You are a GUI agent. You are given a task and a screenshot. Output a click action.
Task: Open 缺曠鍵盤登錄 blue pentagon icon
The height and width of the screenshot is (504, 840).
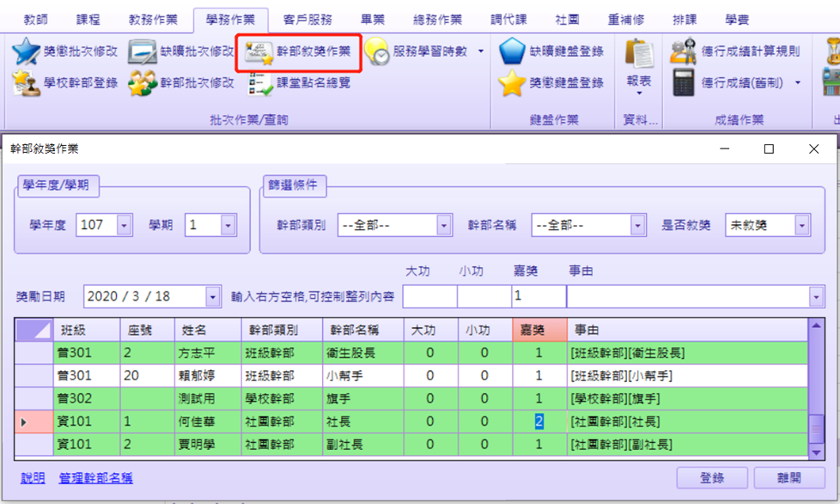pos(511,52)
